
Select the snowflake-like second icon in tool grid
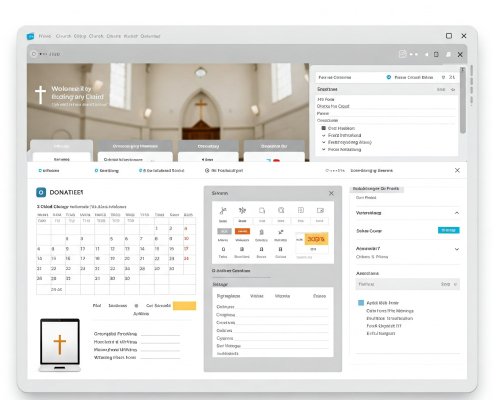point(242,210)
